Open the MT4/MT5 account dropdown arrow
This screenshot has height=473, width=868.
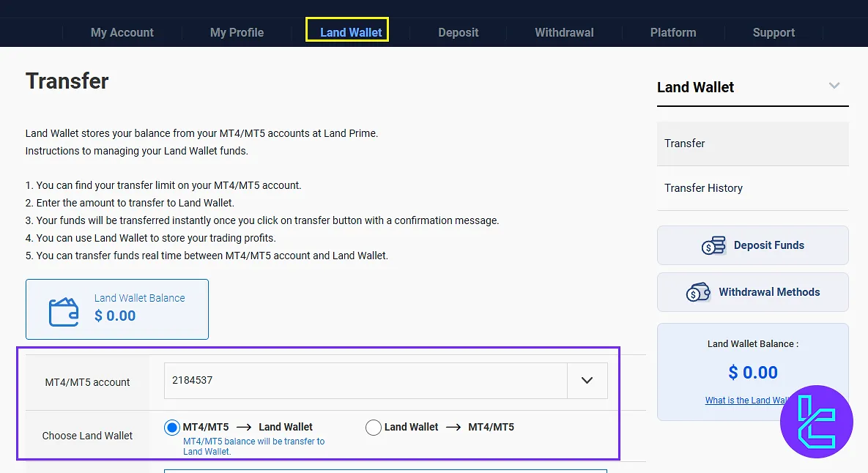pos(587,381)
